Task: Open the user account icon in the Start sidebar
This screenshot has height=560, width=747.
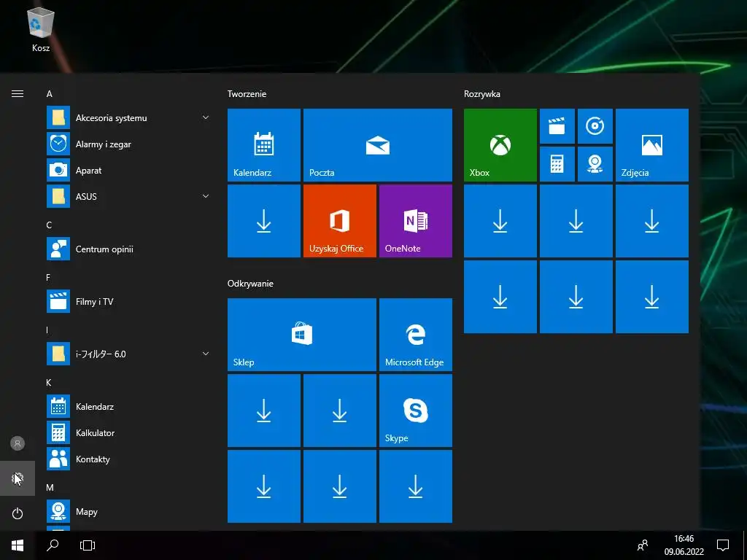Action: click(18, 443)
